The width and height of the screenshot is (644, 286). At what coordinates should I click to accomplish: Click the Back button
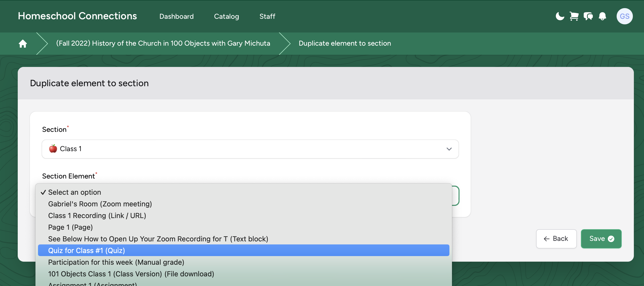tap(556, 239)
